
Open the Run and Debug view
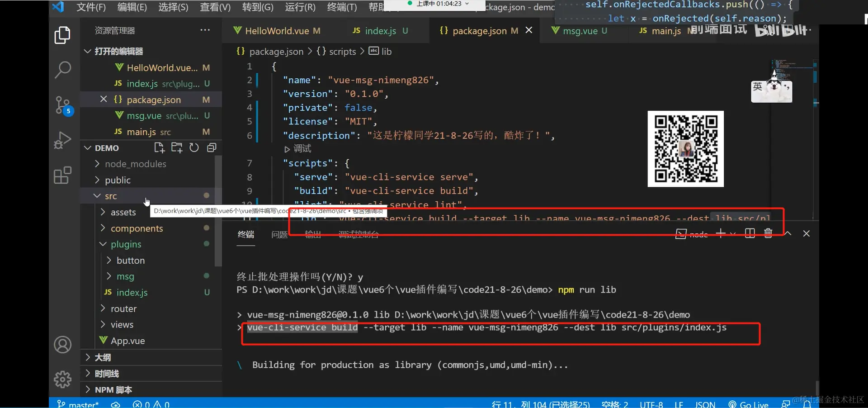62,140
